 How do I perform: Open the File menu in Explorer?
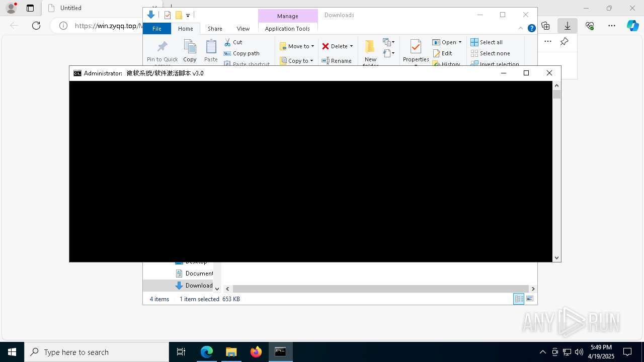(x=157, y=29)
